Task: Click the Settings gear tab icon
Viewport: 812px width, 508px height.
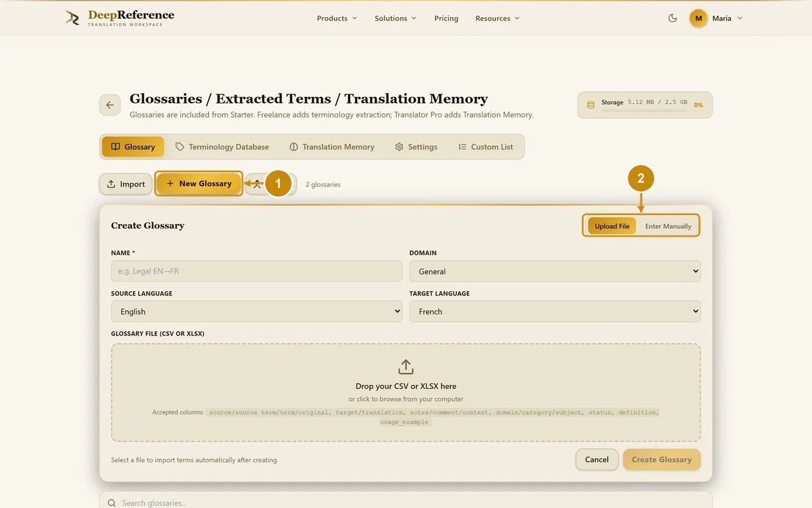Action: (x=399, y=147)
